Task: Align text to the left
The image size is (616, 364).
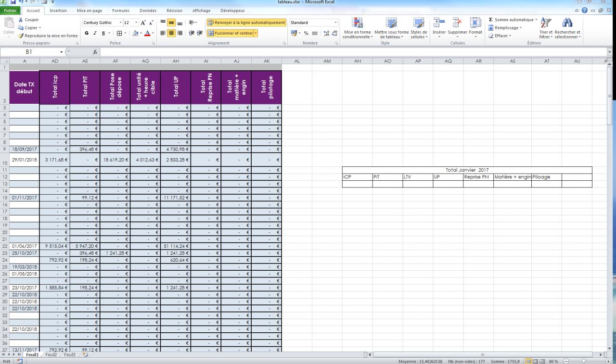Action: point(163,33)
